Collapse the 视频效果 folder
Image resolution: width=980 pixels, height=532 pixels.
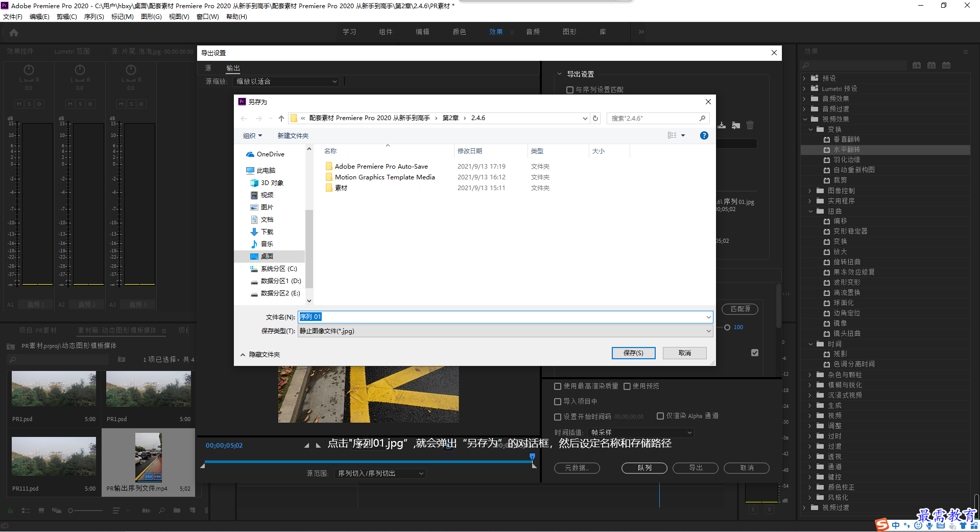pyautogui.click(x=805, y=120)
